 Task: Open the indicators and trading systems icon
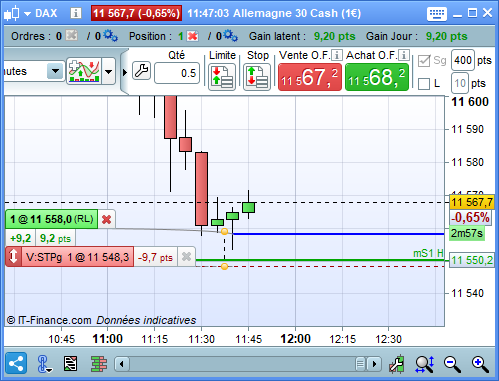point(84,71)
